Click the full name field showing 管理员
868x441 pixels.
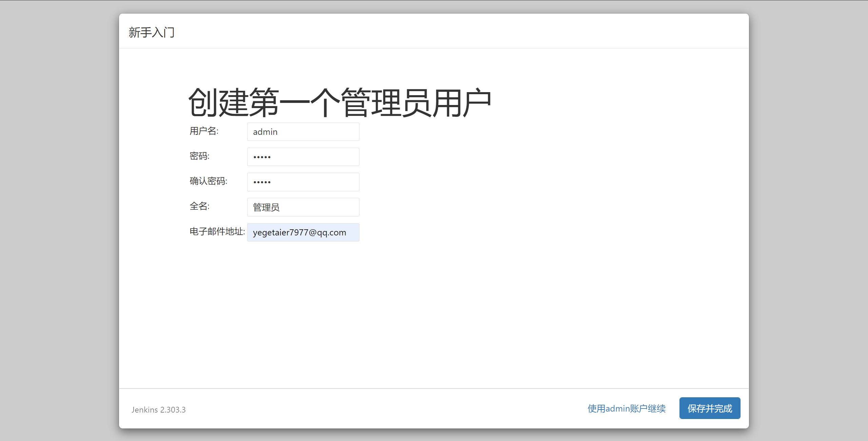point(303,207)
